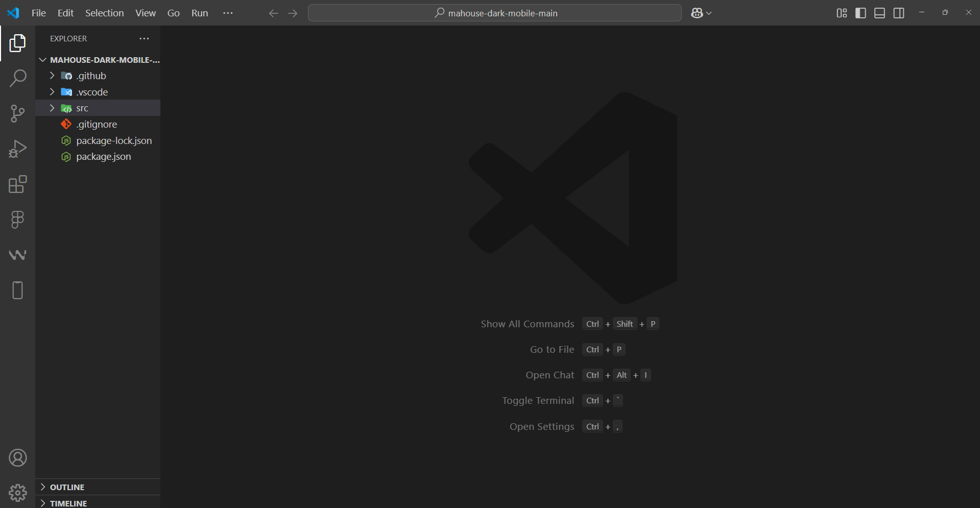Click the Toggle Terminal label
Image resolution: width=980 pixels, height=508 pixels.
click(538, 401)
